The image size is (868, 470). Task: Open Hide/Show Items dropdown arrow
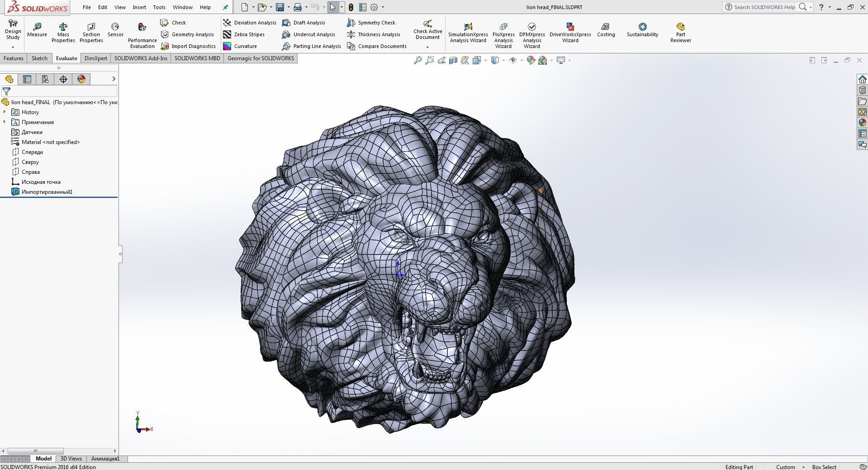point(522,60)
